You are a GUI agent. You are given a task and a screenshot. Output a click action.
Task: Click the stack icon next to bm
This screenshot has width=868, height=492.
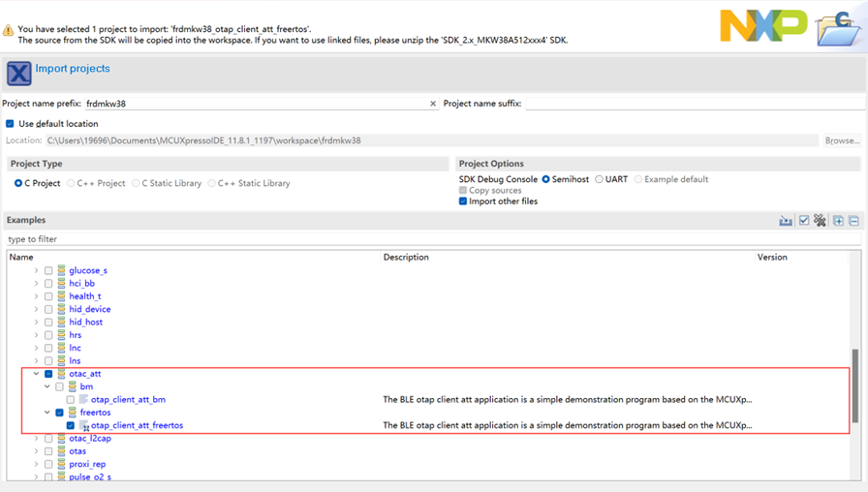click(x=73, y=386)
